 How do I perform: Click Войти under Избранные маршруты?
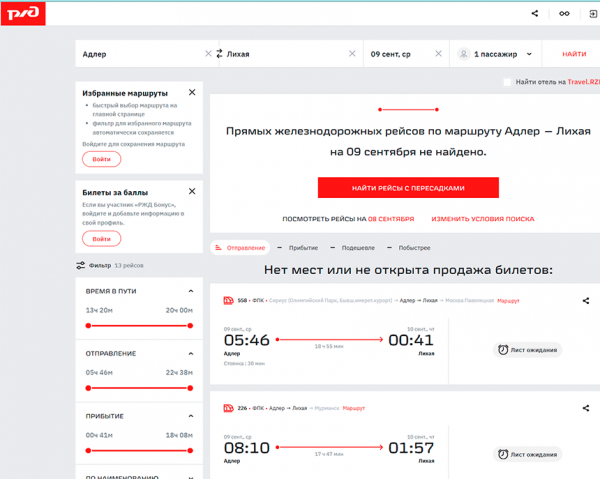pos(101,159)
